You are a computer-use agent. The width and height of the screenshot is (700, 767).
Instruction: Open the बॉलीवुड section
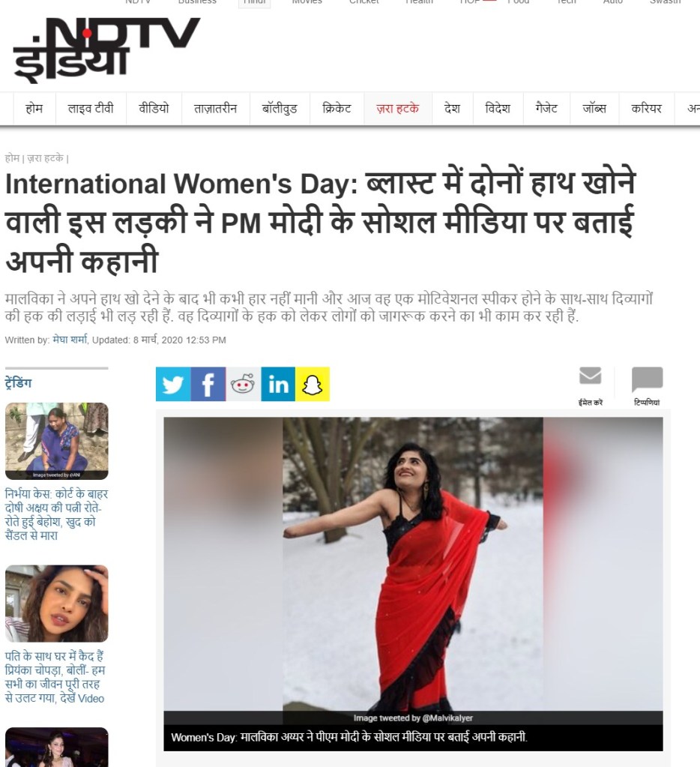[x=280, y=108]
